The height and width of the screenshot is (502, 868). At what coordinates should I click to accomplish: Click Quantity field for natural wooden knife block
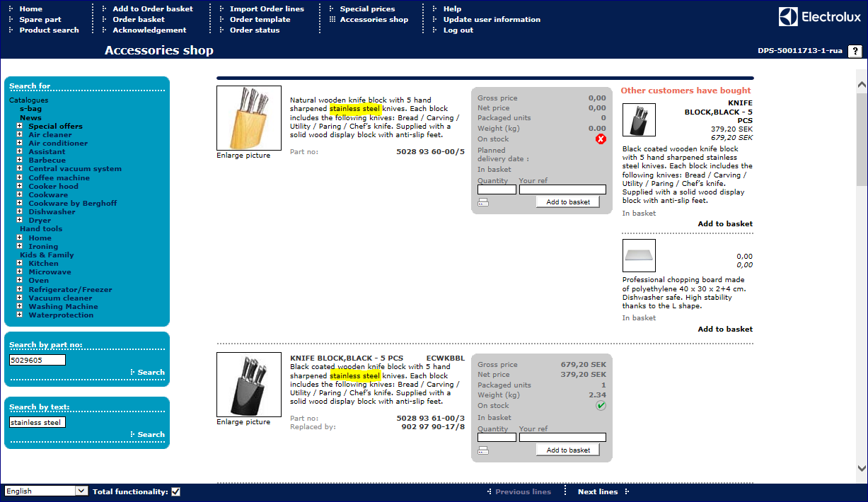[x=497, y=189]
